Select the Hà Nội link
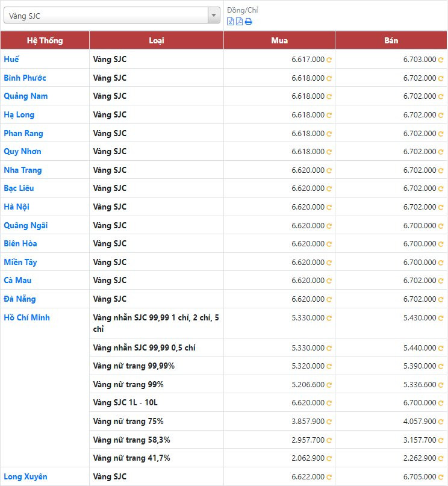 16,207
